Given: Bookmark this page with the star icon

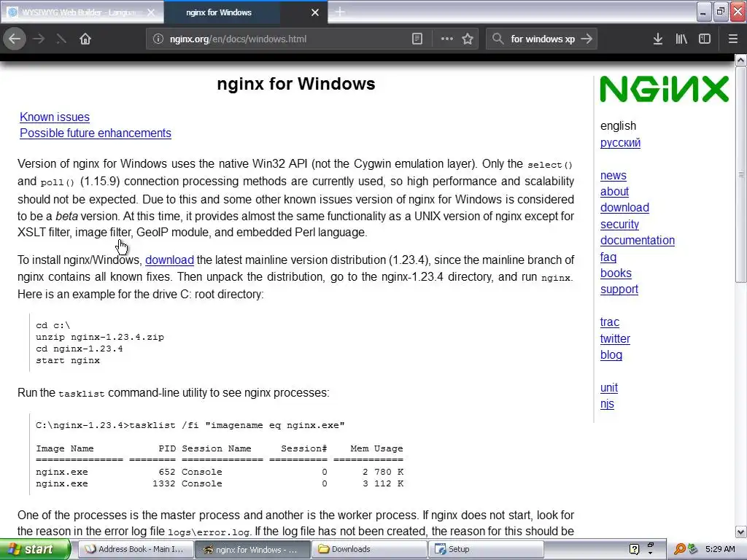Looking at the screenshot, I should click(x=468, y=39).
